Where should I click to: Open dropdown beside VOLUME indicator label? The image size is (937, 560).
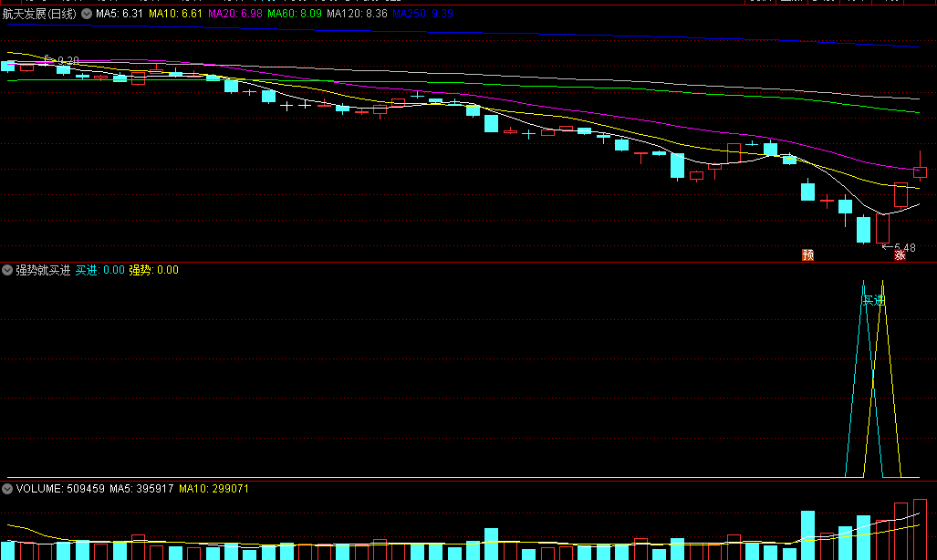click(7, 489)
